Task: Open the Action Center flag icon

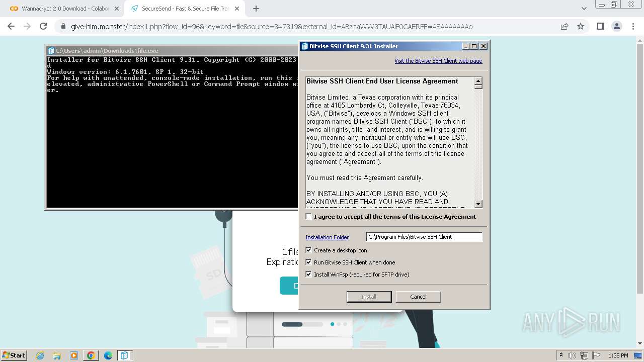Action: pos(596,355)
